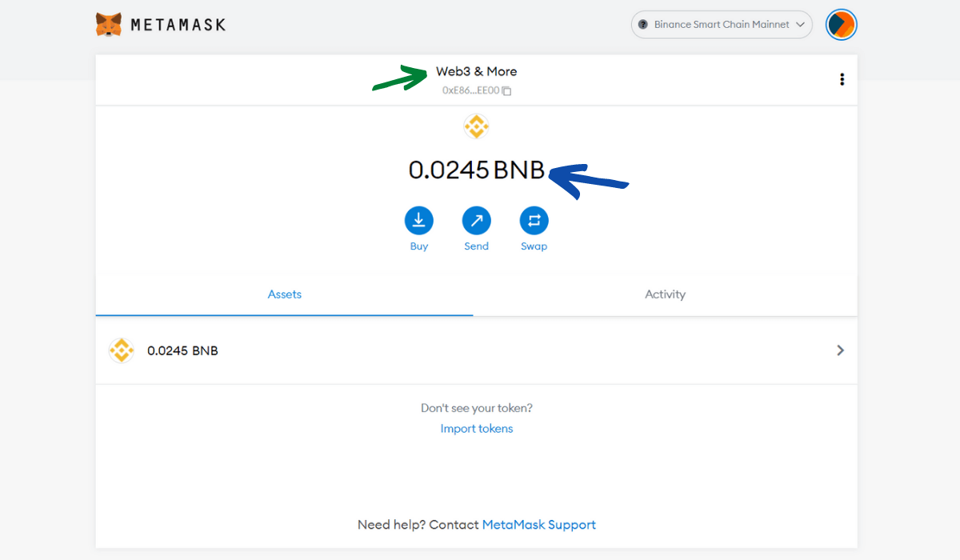Screen dimensions: 960x560
Task: Click the BNB token icon in asset list
Action: 122,350
